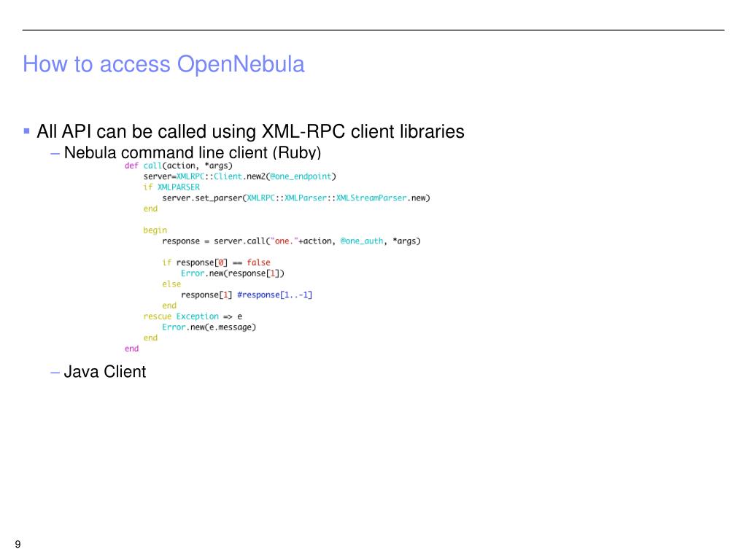The image size is (747, 560).
Task: Click the "begin" keyword in the code
Action: pos(155,230)
